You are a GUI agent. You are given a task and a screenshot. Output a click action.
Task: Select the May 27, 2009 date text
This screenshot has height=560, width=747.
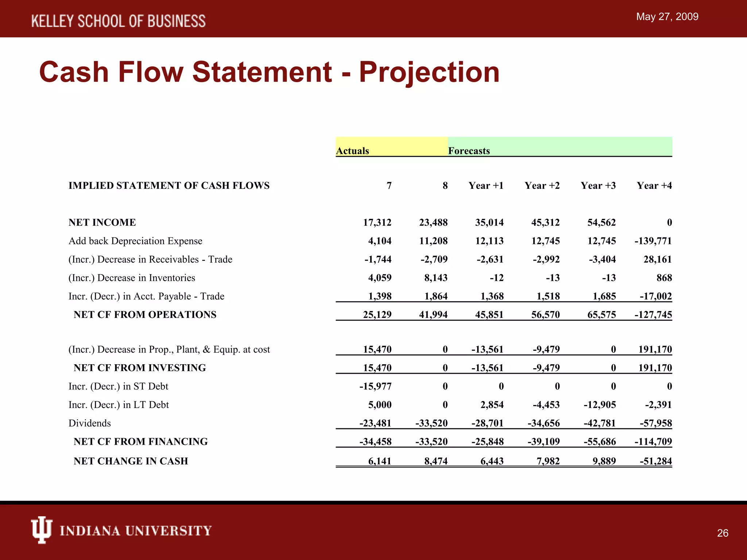pyautogui.click(x=667, y=17)
